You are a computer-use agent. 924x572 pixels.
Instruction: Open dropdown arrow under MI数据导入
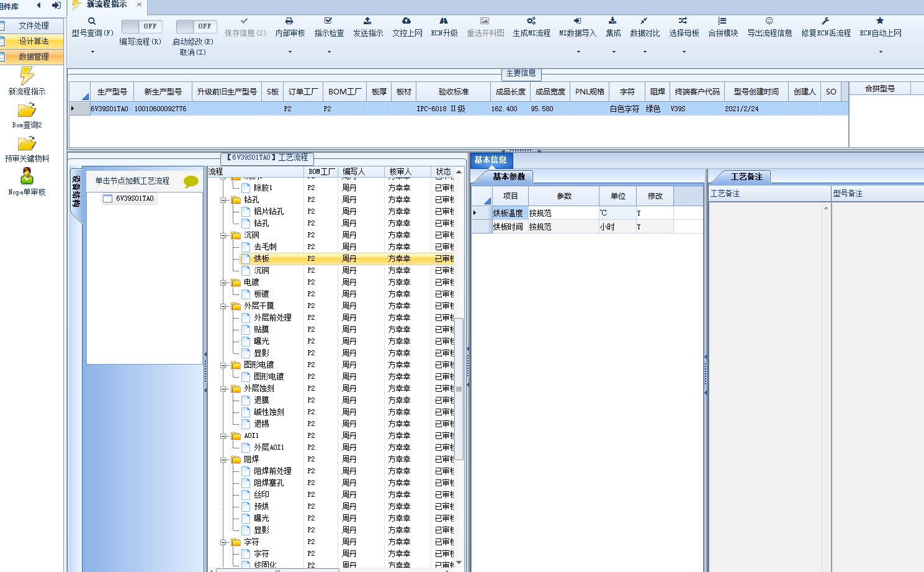pyautogui.click(x=578, y=52)
